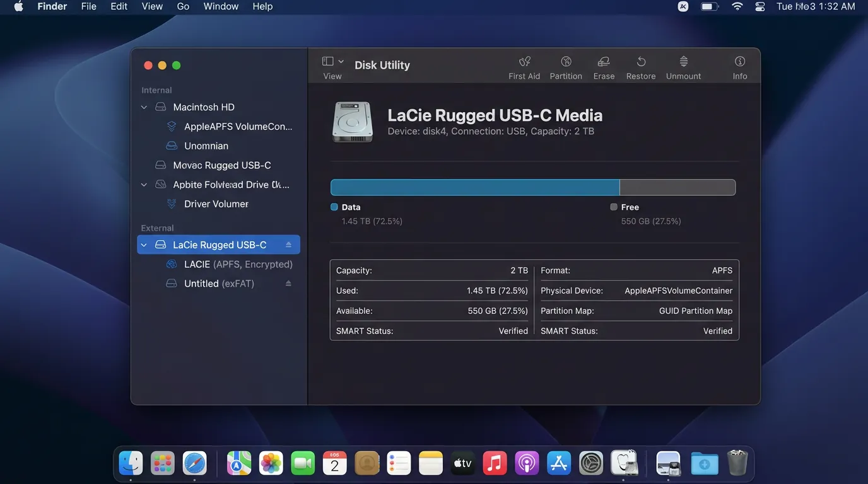Open Disk Utility from the Dock

[x=625, y=464]
